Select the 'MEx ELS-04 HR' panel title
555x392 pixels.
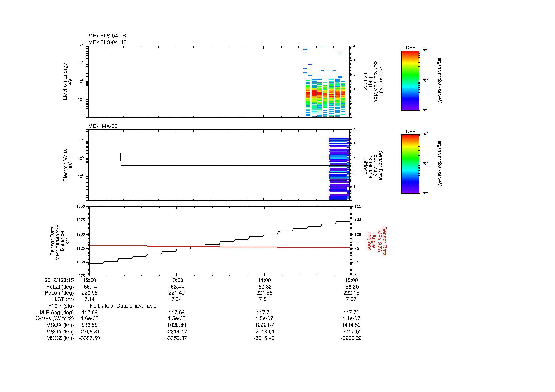[x=107, y=42]
